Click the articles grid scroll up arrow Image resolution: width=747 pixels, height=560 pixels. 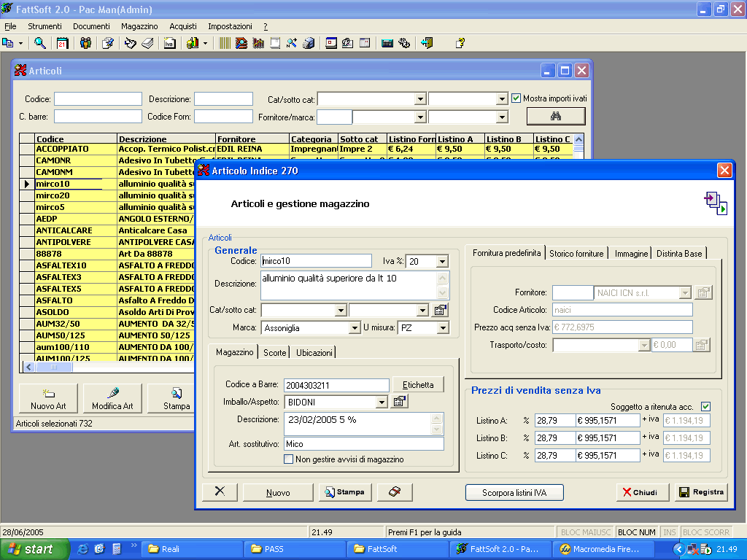pos(578,139)
